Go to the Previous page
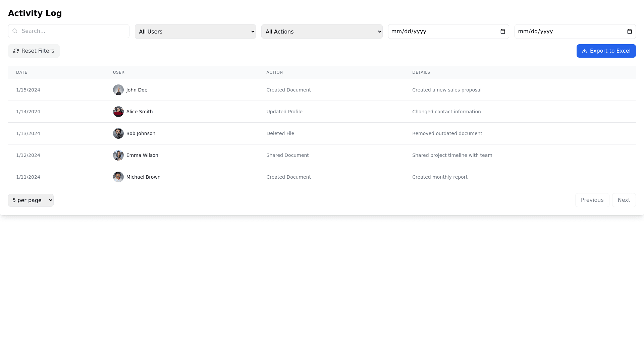Image resolution: width=644 pixels, height=362 pixels. point(592,200)
